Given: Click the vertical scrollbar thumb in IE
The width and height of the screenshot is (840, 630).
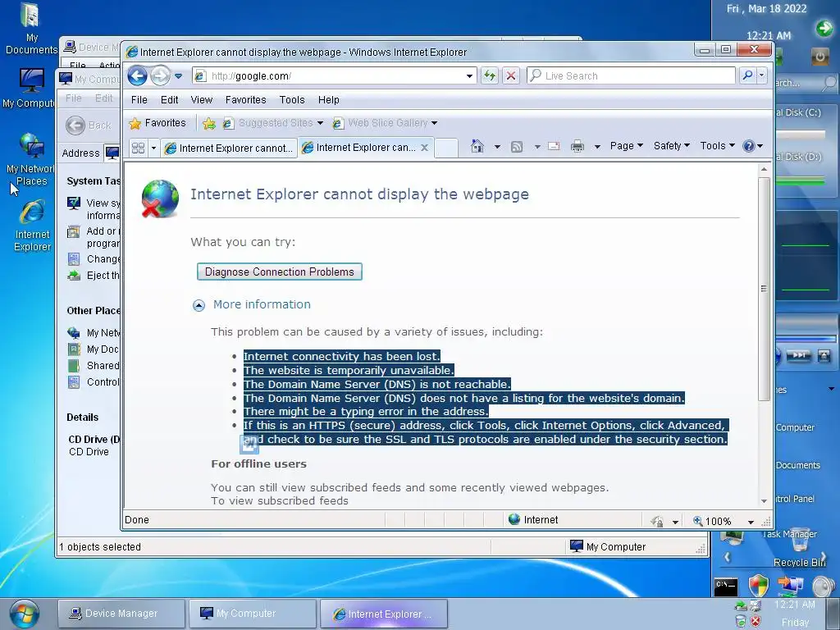Looking at the screenshot, I should (x=764, y=288).
